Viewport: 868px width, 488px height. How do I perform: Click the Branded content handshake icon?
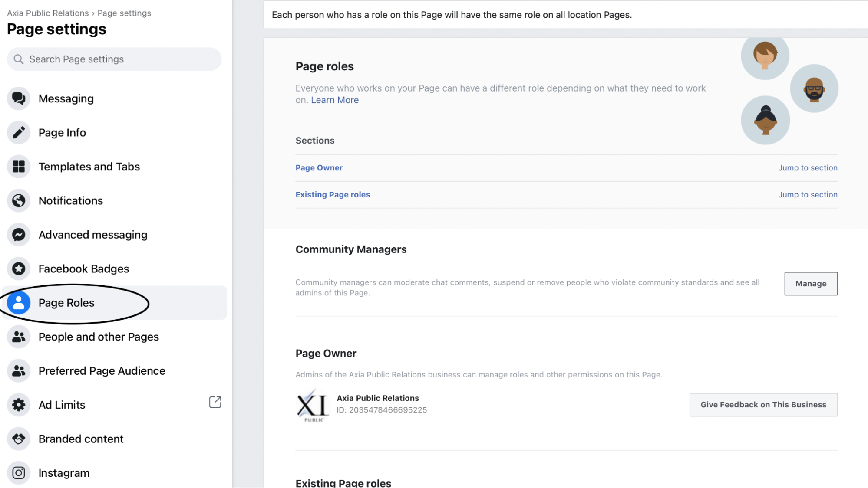point(19,439)
